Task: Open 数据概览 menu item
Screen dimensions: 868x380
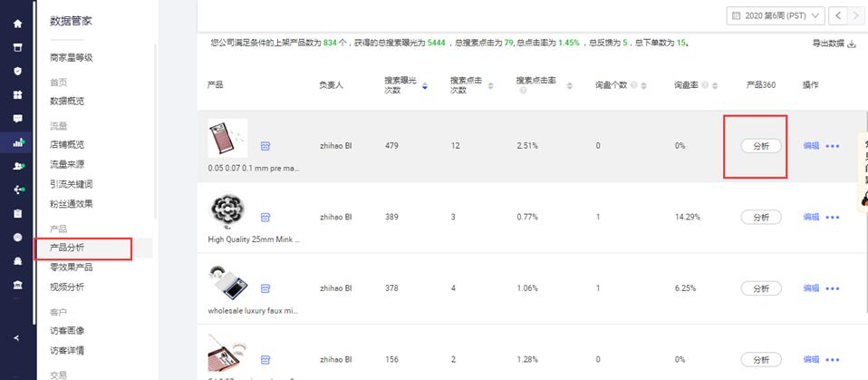Action: pyautogui.click(x=67, y=102)
